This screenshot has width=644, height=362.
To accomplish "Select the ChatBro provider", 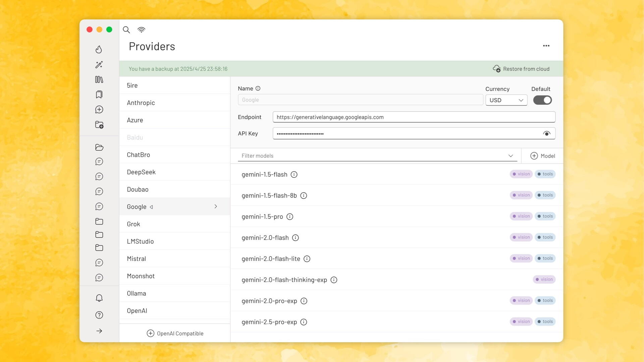I will [174, 155].
